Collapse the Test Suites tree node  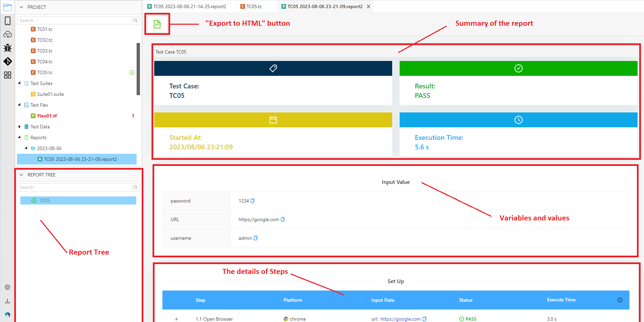click(x=19, y=83)
